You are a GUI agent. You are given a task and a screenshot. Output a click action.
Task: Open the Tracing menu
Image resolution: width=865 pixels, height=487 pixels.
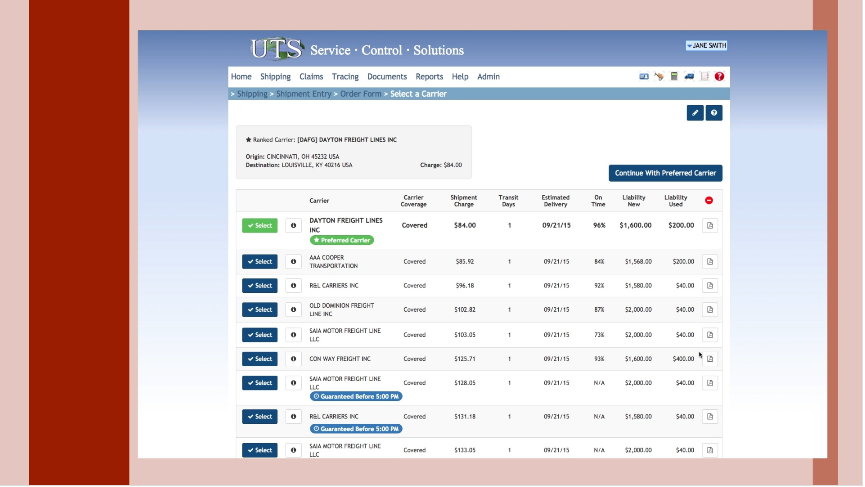(345, 77)
